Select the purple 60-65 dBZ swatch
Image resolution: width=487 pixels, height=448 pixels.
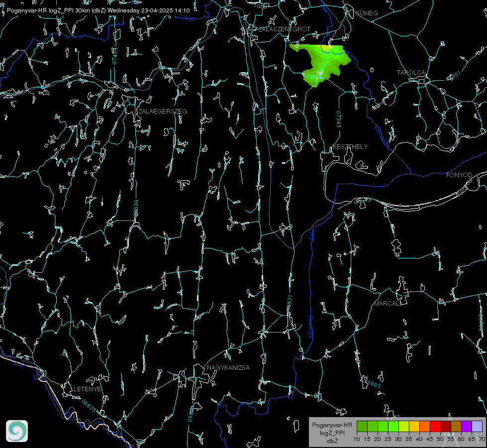467,426
